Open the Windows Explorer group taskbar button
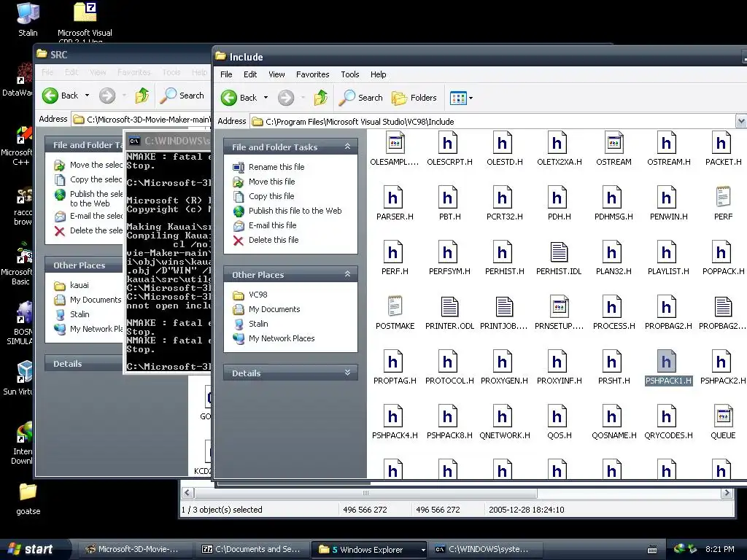The height and width of the screenshot is (560, 747). point(368,550)
